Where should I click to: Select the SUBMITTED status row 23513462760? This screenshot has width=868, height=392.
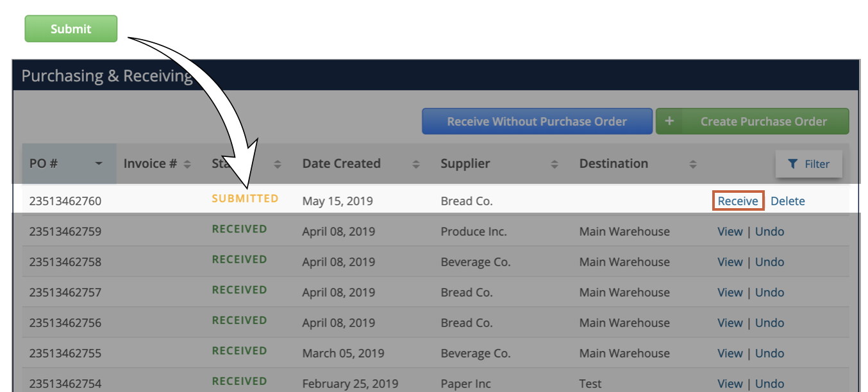435,200
